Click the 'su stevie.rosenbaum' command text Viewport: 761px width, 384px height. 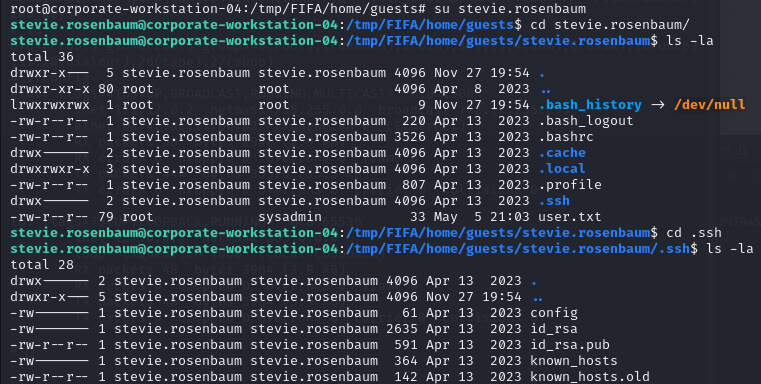click(510, 9)
